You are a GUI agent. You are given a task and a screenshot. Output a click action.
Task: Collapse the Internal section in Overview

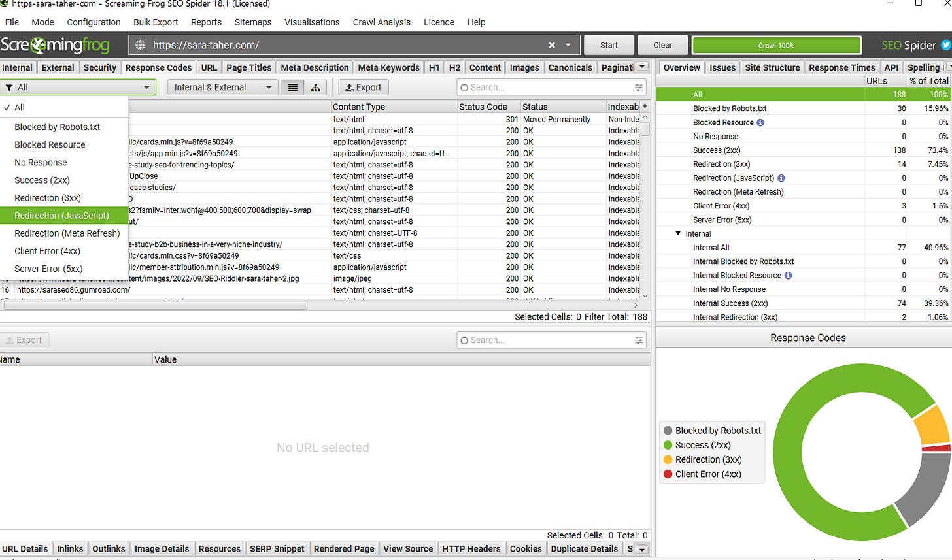[678, 233]
